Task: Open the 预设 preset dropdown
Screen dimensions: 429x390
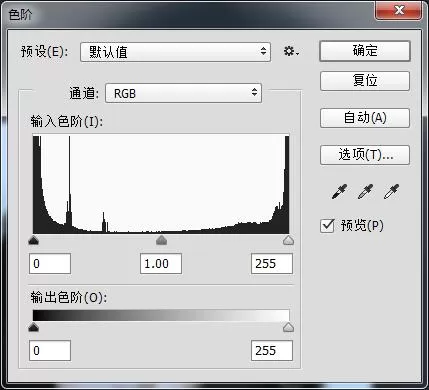Action: [x=175, y=52]
